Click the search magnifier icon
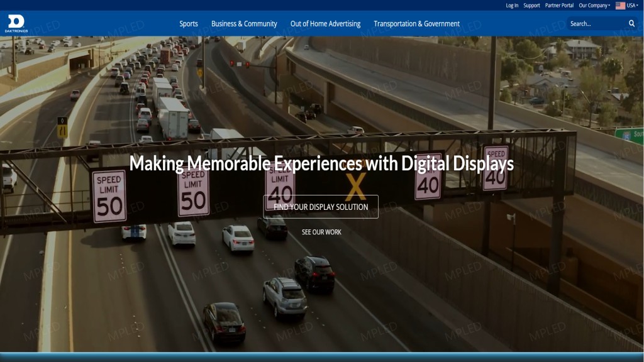The width and height of the screenshot is (644, 362). [631, 24]
